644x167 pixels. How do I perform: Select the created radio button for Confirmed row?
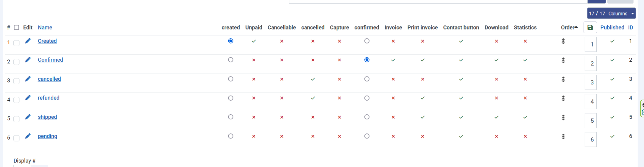click(x=230, y=60)
